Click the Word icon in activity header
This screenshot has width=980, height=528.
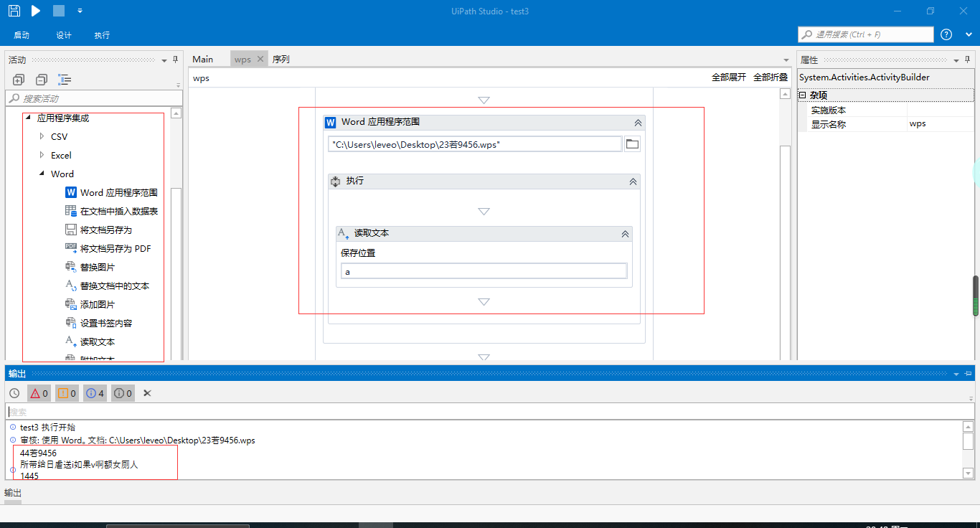point(331,122)
